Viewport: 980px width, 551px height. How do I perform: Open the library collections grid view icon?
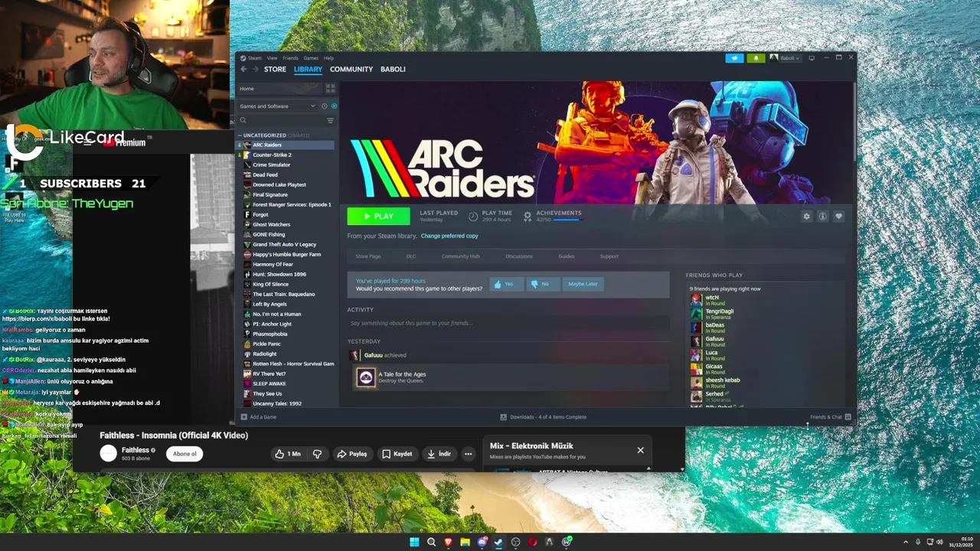point(330,89)
